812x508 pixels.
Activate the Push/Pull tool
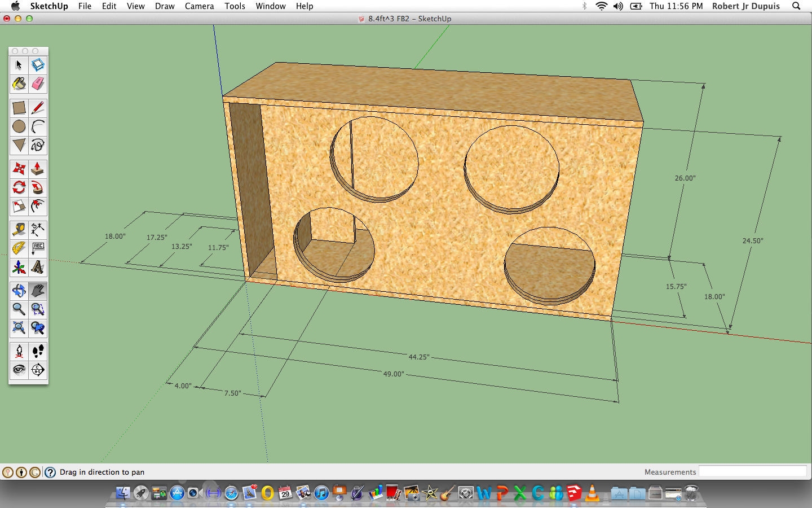(x=38, y=169)
